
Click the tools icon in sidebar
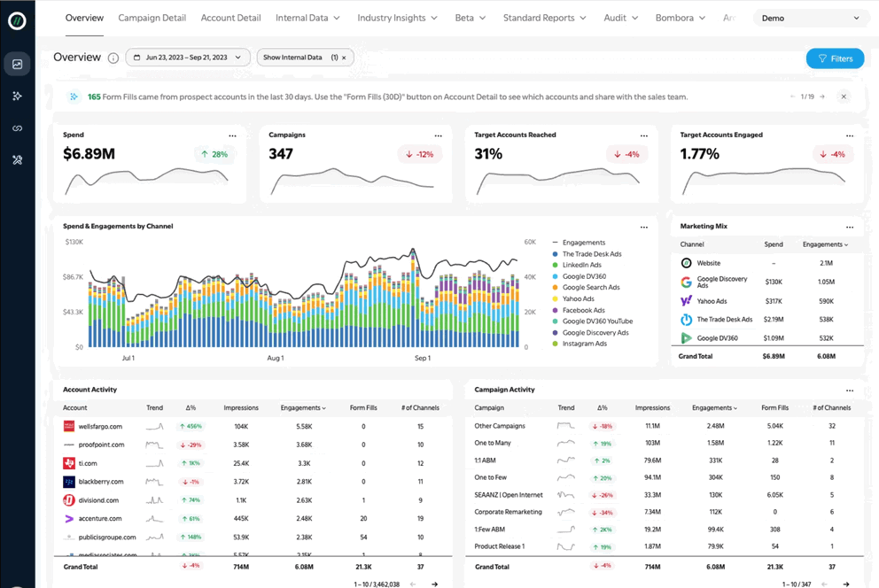(17, 160)
